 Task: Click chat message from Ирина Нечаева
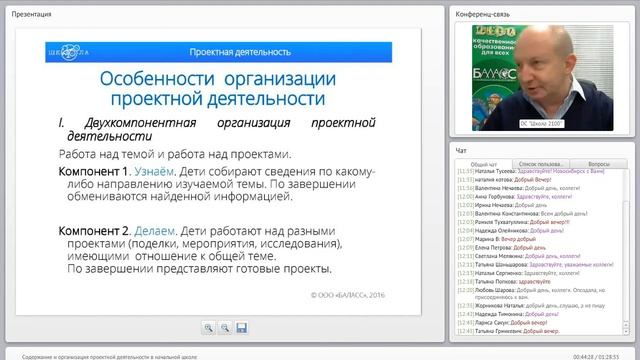(x=502, y=205)
